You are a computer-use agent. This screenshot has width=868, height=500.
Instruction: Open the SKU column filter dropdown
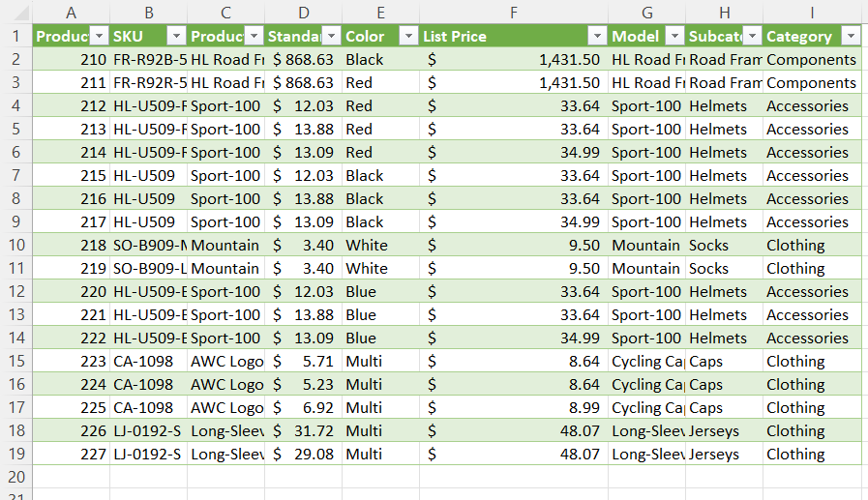tap(176, 37)
